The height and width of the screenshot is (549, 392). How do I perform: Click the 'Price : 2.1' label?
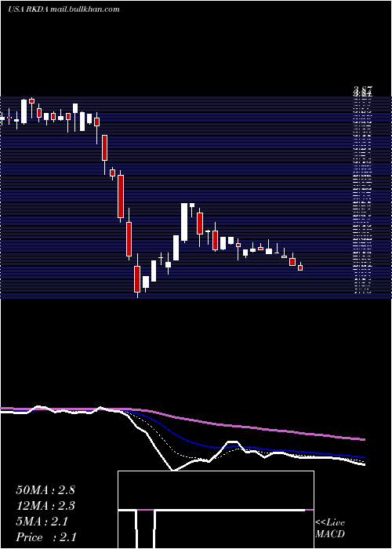46,537
